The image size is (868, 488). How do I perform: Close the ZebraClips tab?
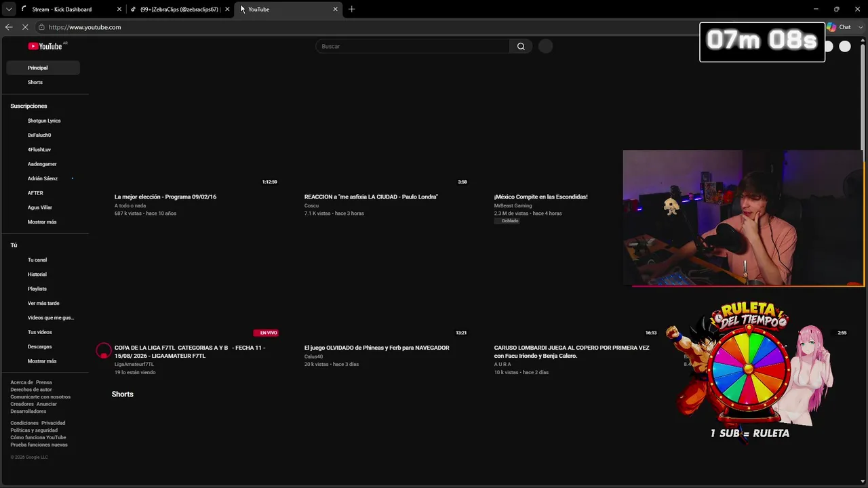[x=227, y=9]
